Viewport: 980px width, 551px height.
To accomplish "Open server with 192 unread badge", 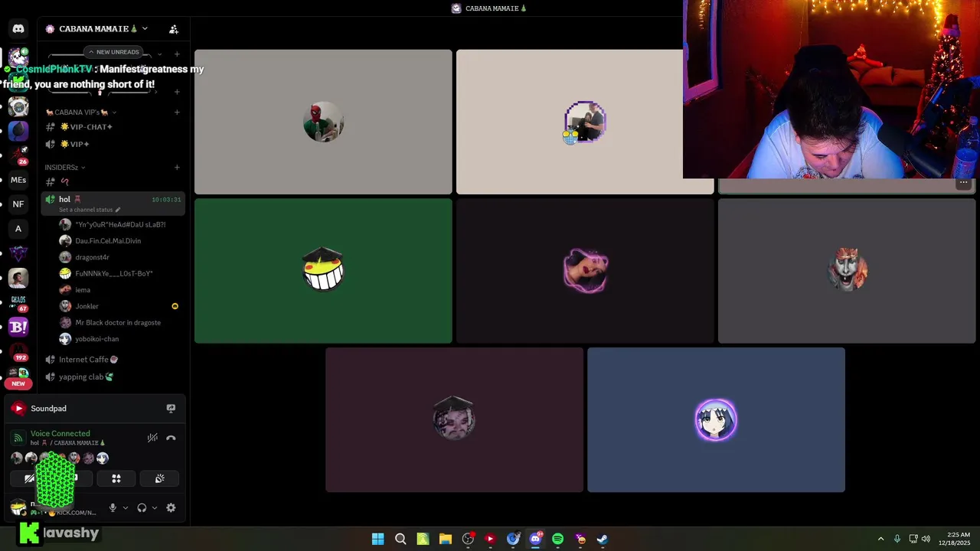I will click(x=18, y=352).
